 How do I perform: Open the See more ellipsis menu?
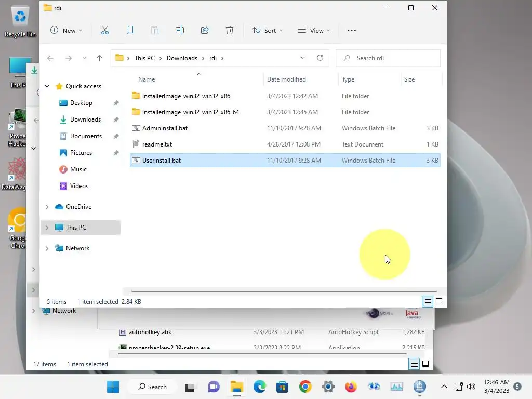click(x=352, y=31)
